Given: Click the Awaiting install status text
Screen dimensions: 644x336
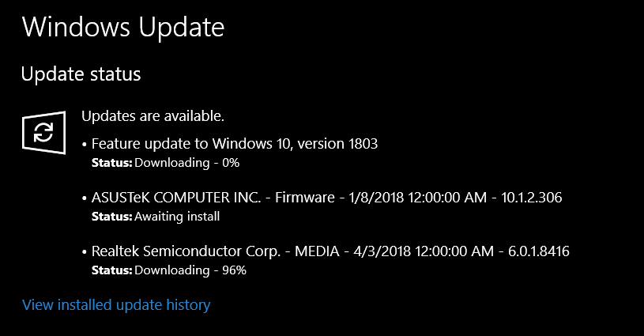Looking at the screenshot, I should [x=177, y=217].
